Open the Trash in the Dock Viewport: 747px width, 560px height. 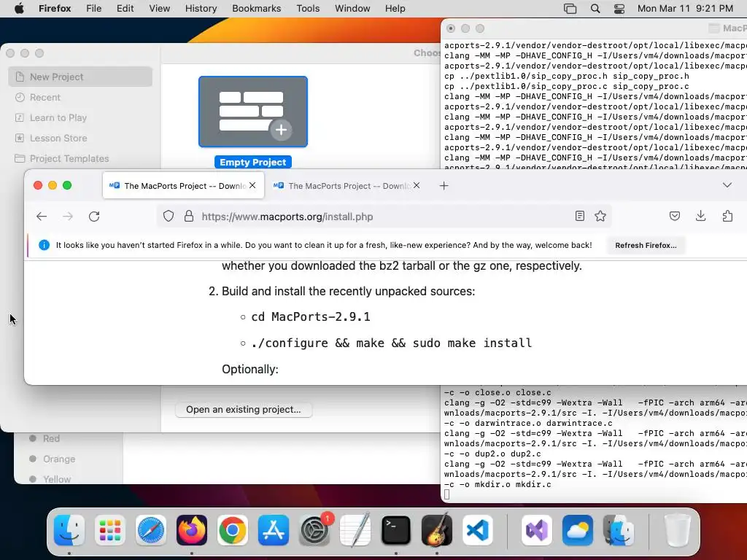(x=677, y=530)
